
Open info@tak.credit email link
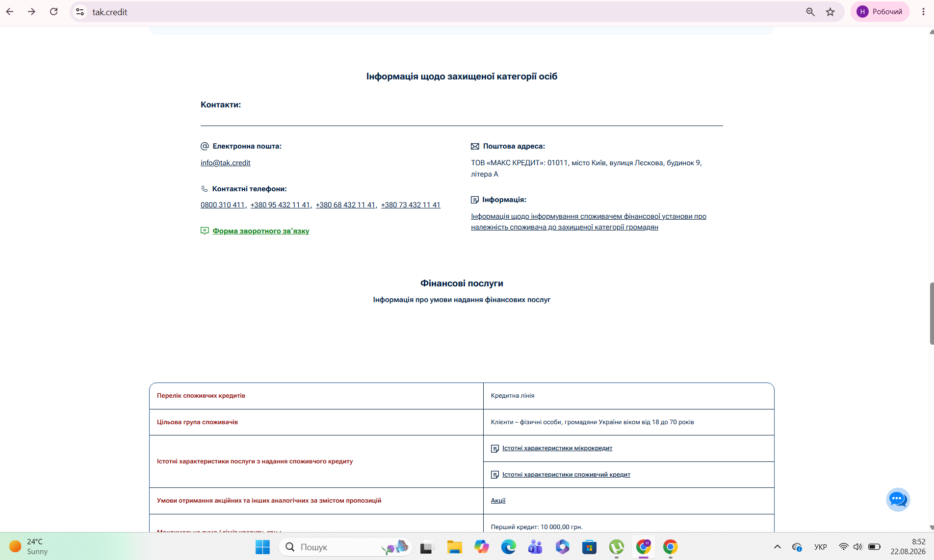(x=225, y=163)
